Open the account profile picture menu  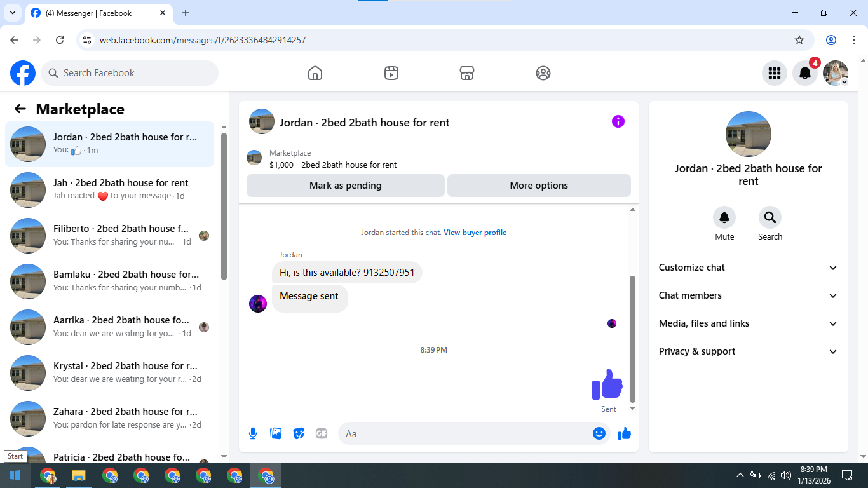(x=835, y=73)
